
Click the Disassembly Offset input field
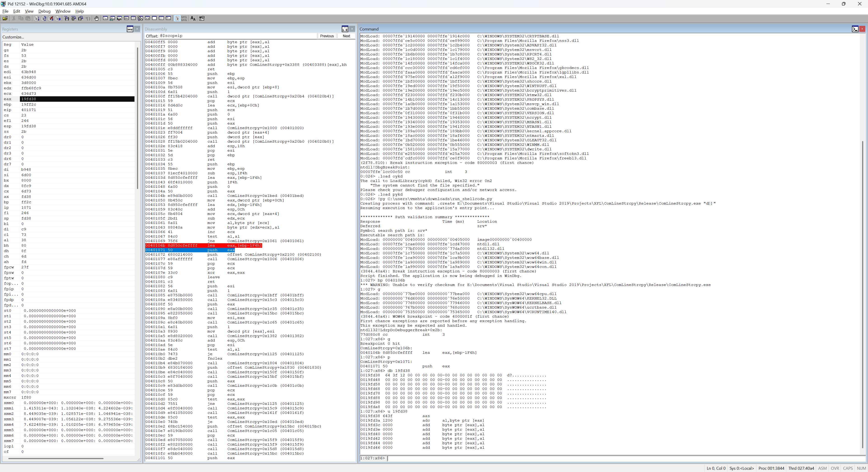coord(236,36)
